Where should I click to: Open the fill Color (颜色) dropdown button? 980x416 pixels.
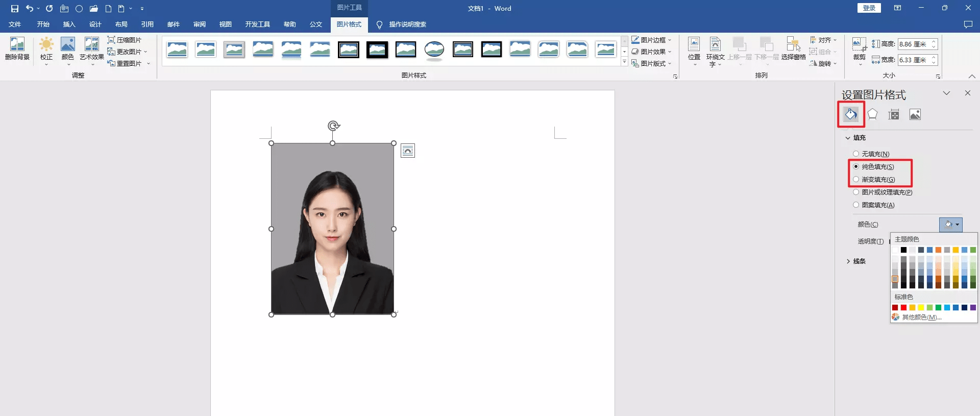[951, 225]
